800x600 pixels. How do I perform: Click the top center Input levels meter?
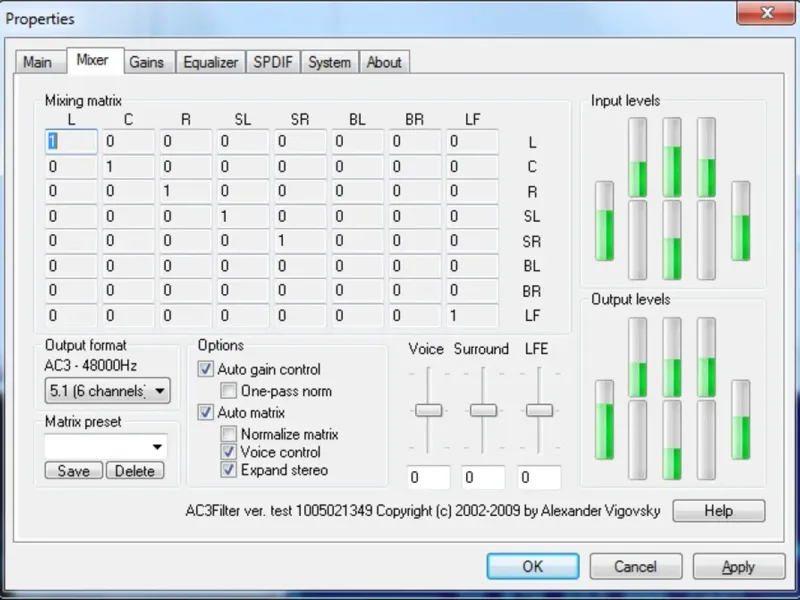672,157
